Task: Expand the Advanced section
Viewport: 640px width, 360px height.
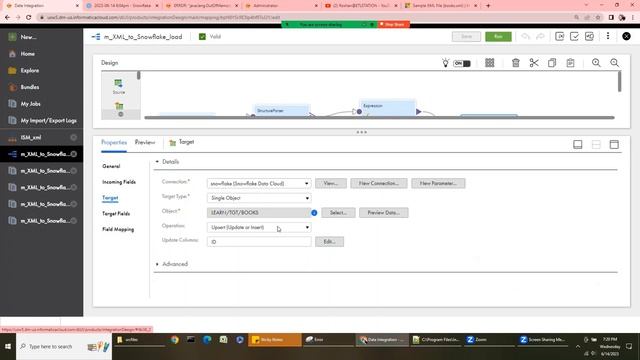Action: point(157,264)
